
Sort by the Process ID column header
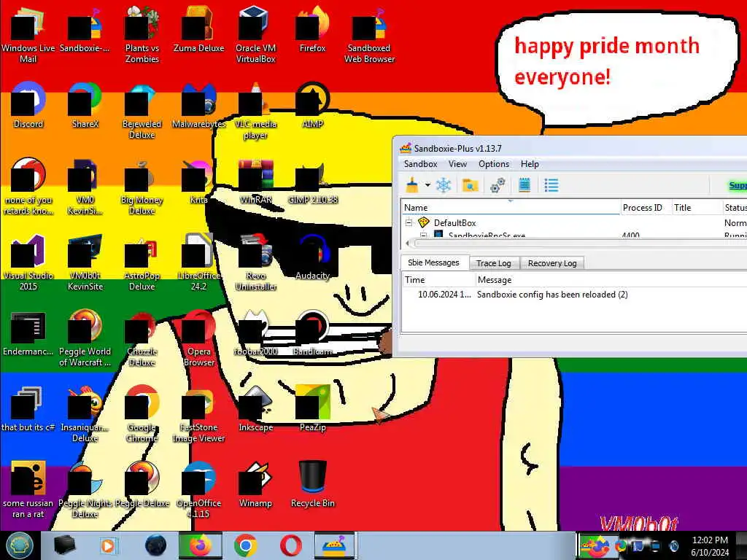[x=645, y=208]
